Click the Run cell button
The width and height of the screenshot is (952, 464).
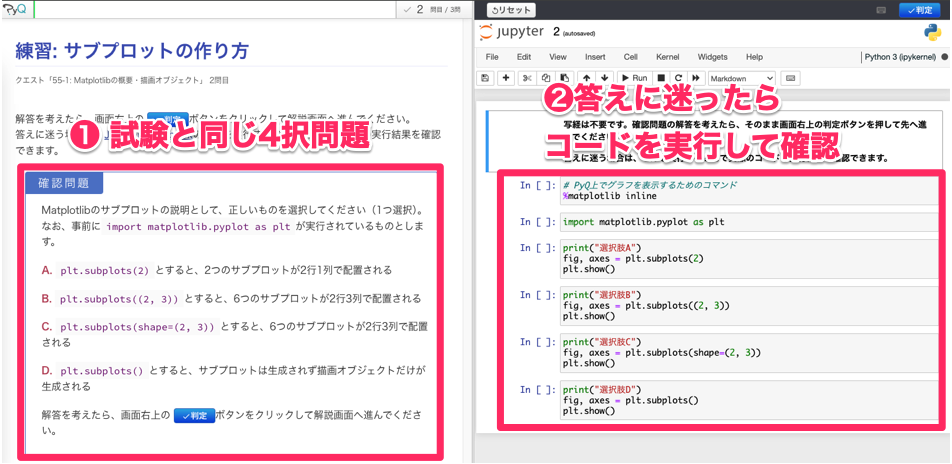click(x=635, y=78)
